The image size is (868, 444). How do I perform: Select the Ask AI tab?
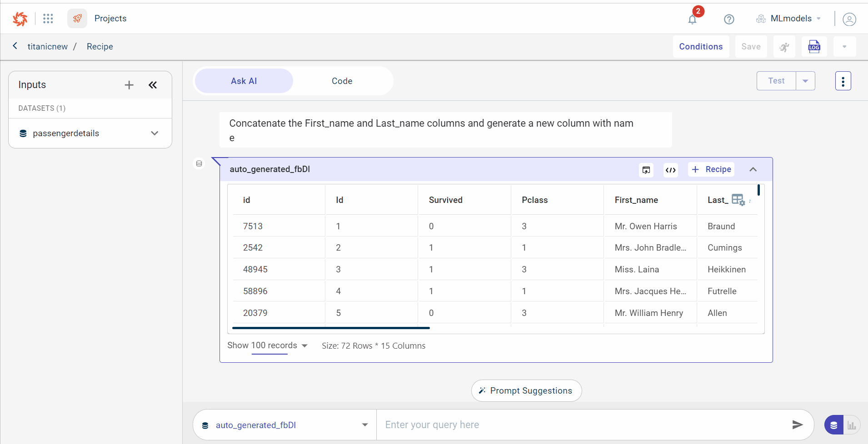(x=244, y=81)
